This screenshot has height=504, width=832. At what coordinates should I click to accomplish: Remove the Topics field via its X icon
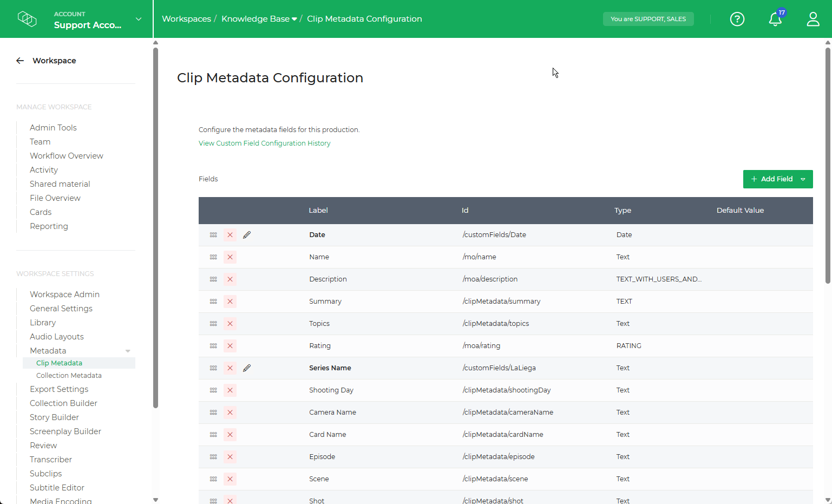230,323
